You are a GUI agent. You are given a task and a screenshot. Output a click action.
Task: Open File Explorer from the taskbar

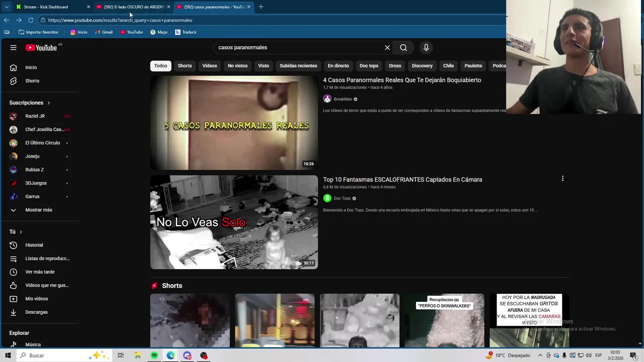tap(137, 355)
